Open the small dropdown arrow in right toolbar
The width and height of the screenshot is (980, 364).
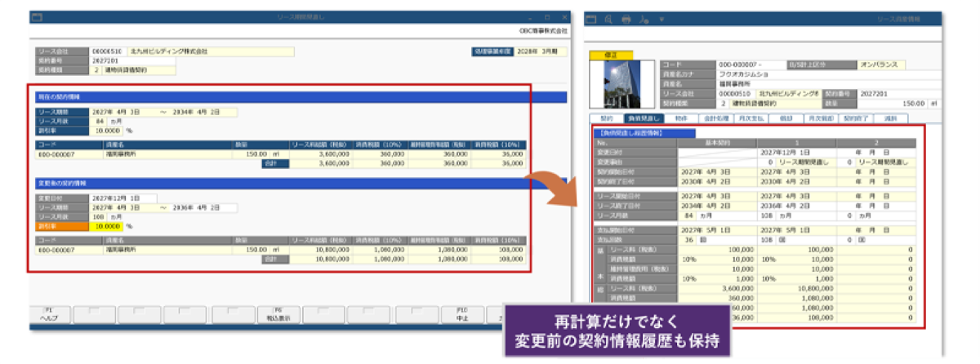click(x=661, y=18)
